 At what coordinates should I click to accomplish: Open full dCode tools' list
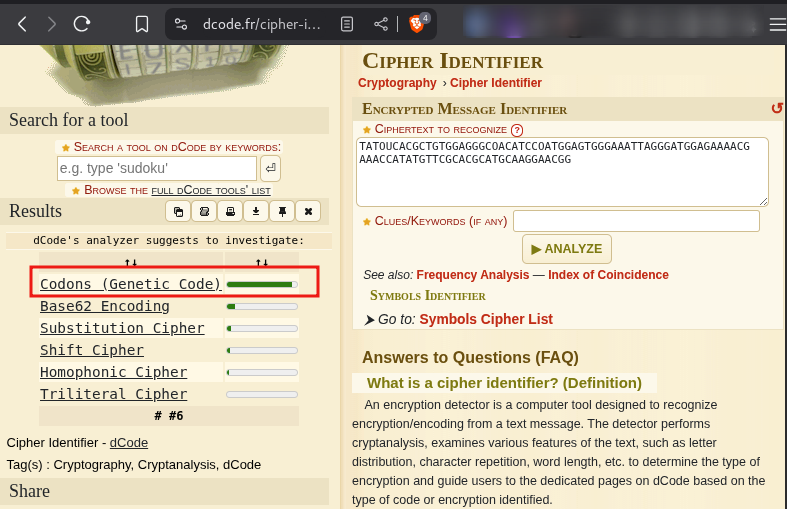click(x=211, y=191)
